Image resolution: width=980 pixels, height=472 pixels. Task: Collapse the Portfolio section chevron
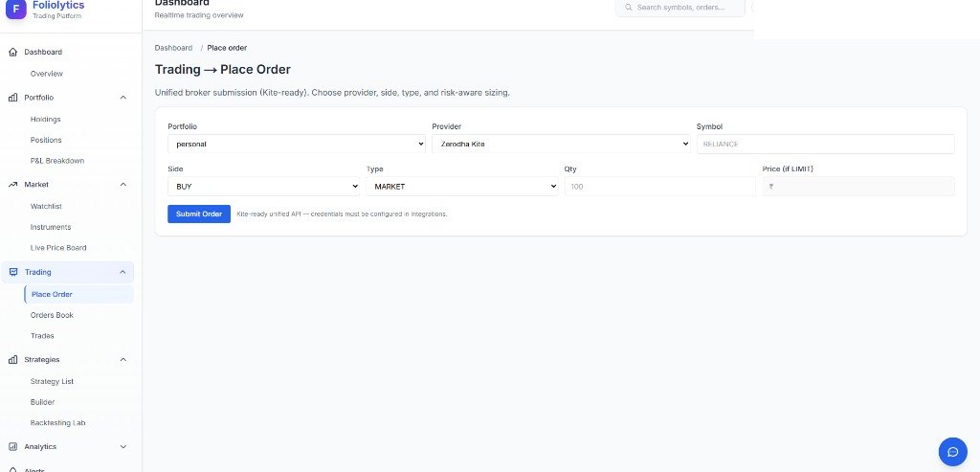(123, 98)
